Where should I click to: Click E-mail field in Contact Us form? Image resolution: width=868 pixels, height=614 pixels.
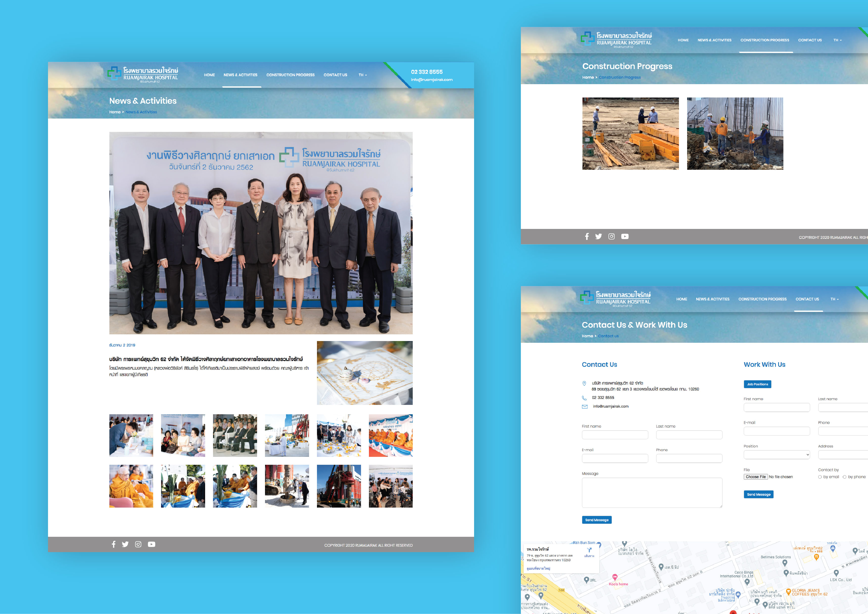[615, 458]
